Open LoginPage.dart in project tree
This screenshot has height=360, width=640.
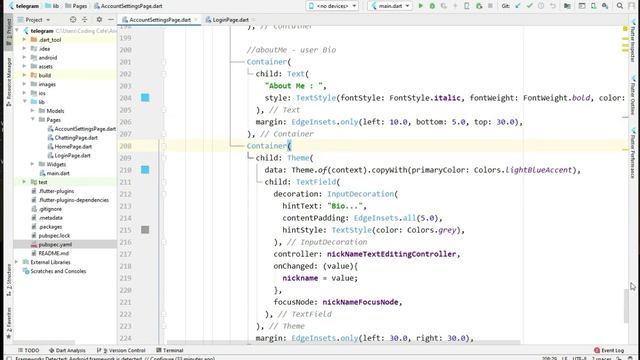[x=72, y=156]
